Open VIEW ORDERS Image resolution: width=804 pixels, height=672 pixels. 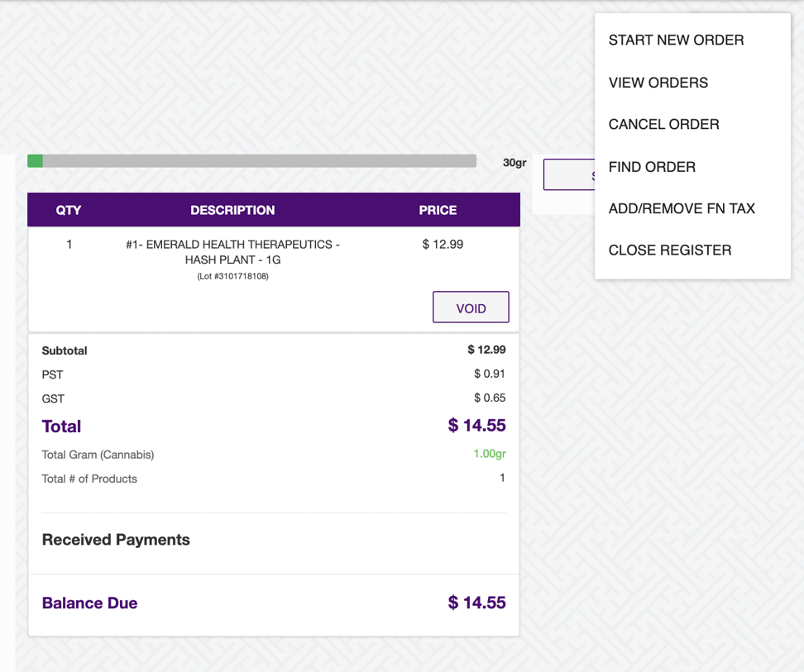[x=658, y=83]
